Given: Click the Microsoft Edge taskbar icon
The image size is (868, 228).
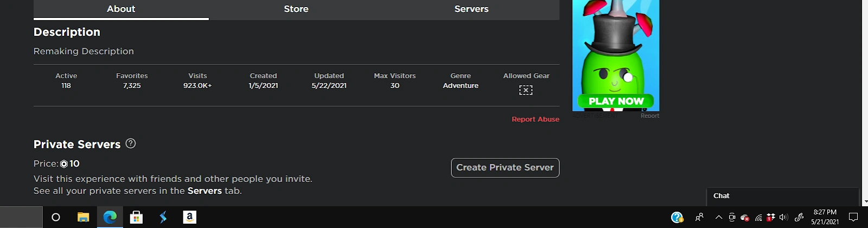Looking at the screenshot, I should 110,218.
